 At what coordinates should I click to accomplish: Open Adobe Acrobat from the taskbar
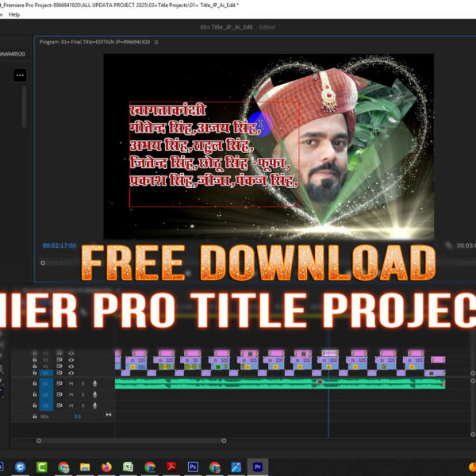tap(171, 467)
